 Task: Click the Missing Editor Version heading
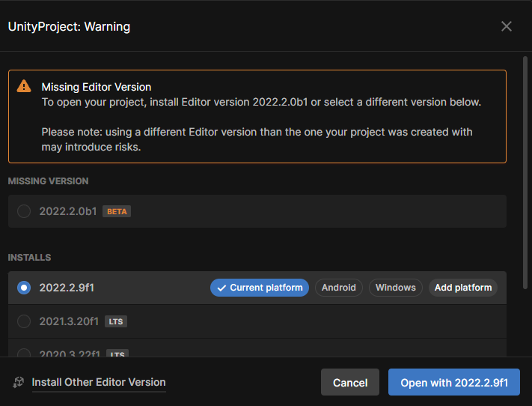[x=97, y=87]
